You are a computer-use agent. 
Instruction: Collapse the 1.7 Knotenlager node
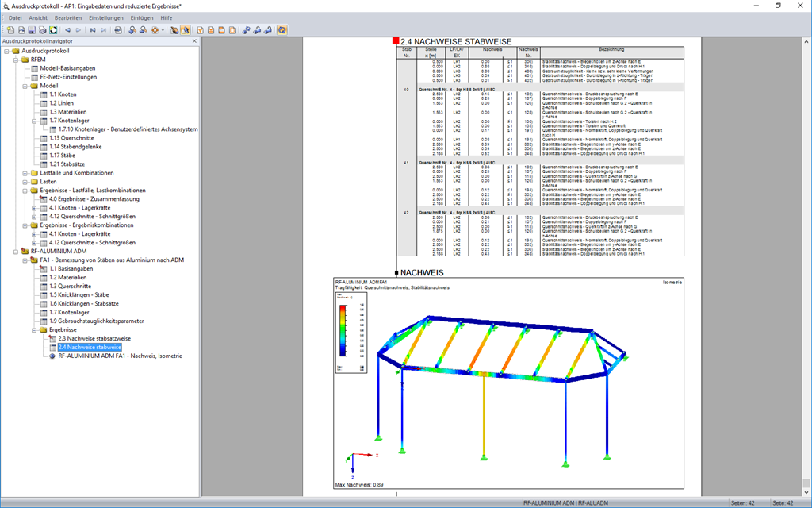pos(35,121)
